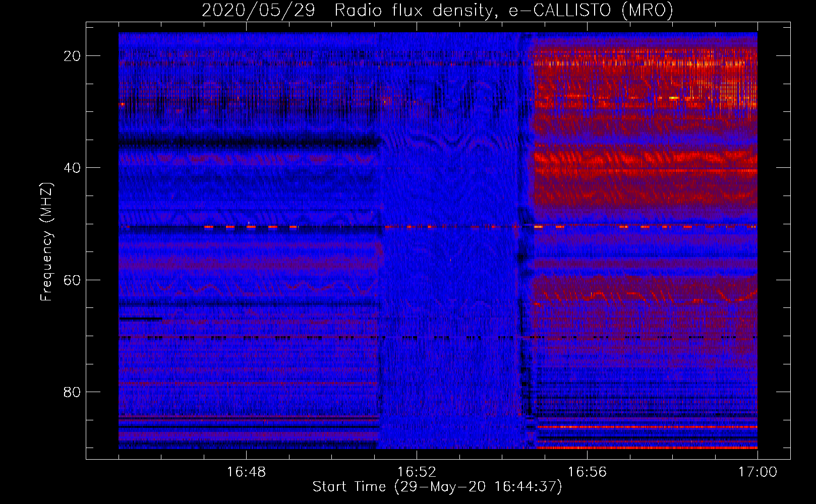
Task: Click the "20" frequency tick label
Action: [72, 56]
